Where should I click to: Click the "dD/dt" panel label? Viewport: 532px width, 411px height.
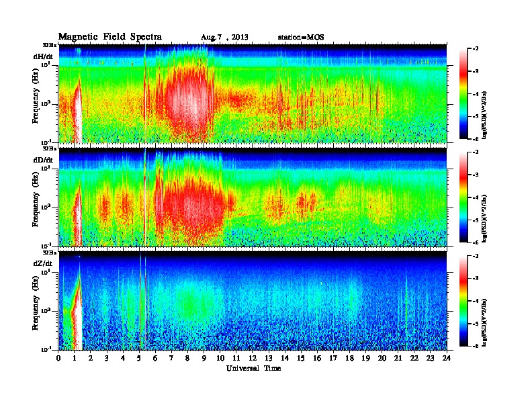pos(43,160)
